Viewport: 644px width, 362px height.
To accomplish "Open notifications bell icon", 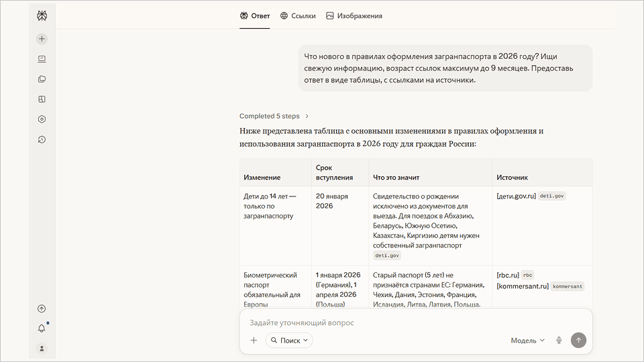I will click(x=42, y=328).
